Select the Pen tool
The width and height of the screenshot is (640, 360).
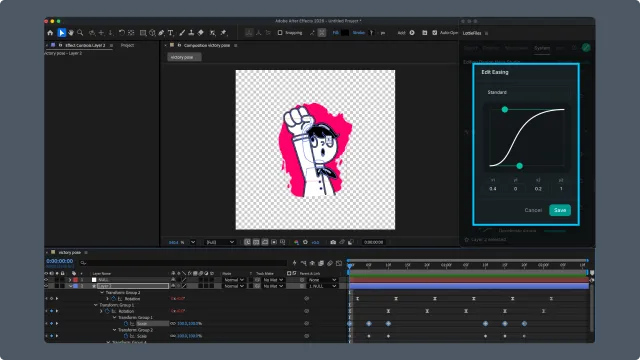(x=161, y=33)
